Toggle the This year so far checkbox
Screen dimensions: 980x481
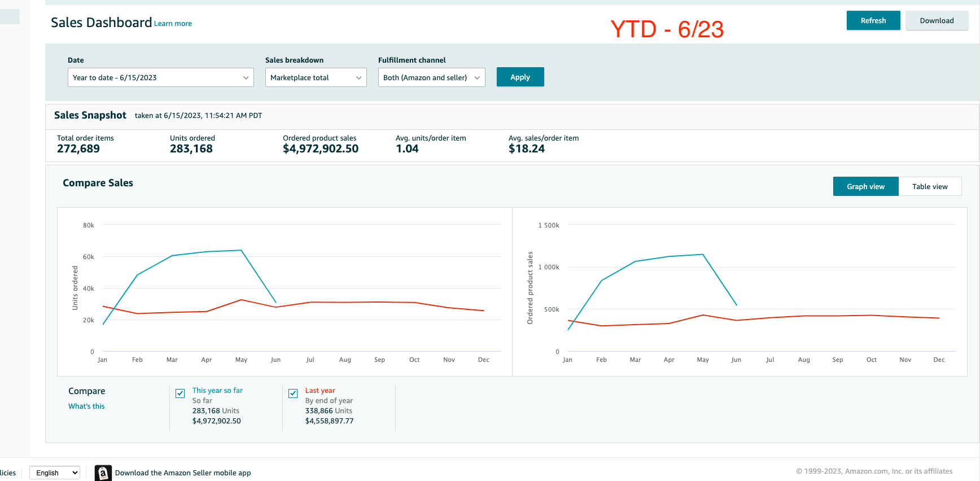180,393
